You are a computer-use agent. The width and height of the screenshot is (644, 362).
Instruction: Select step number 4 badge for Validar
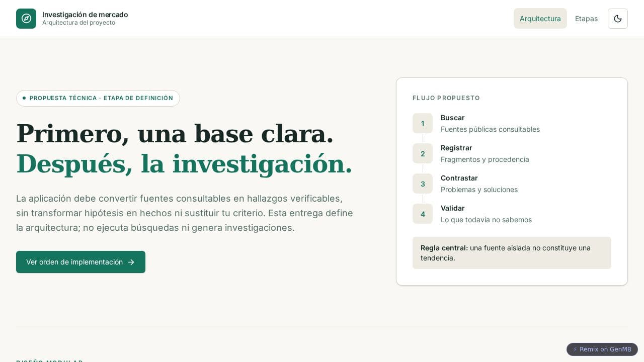pyautogui.click(x=423, y=214)
